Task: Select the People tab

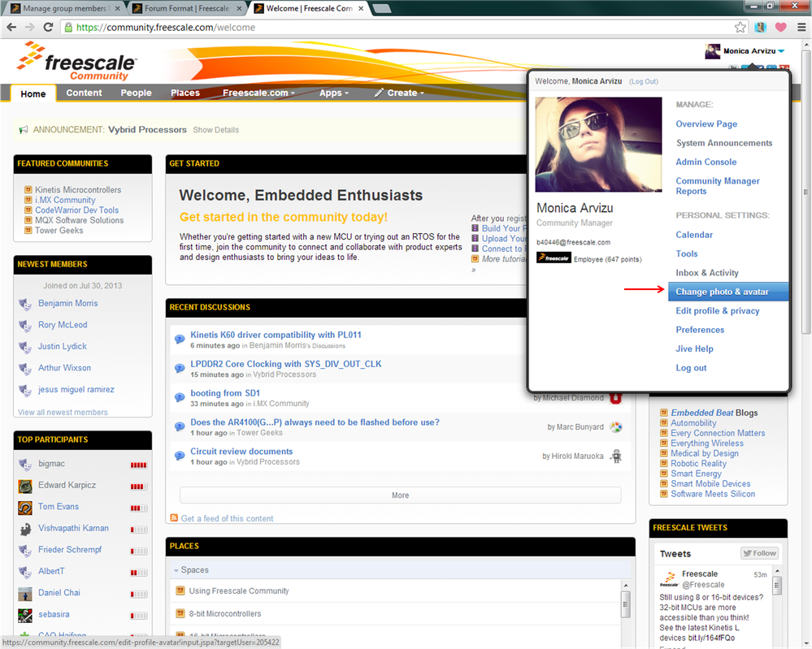Action: pos(137,93)
